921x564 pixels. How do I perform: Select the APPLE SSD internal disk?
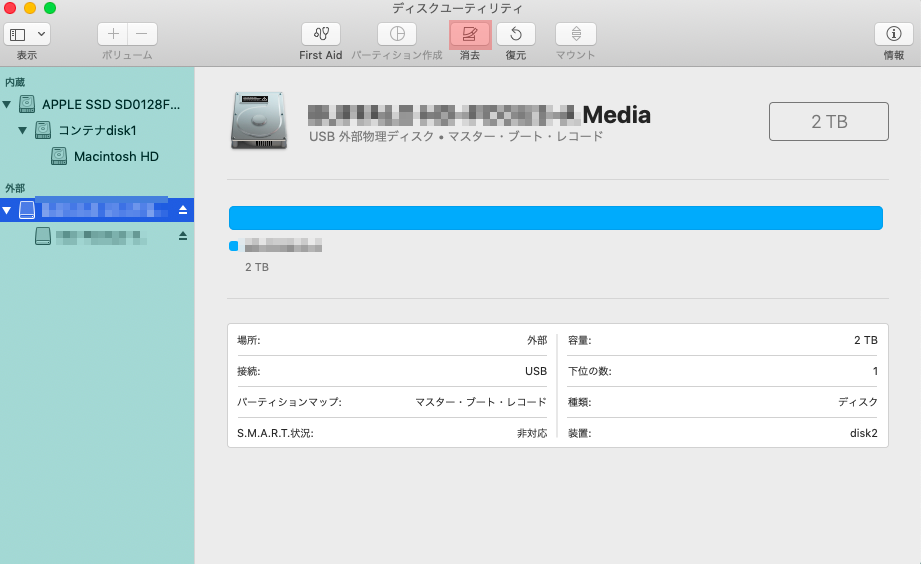pos(110,104)
